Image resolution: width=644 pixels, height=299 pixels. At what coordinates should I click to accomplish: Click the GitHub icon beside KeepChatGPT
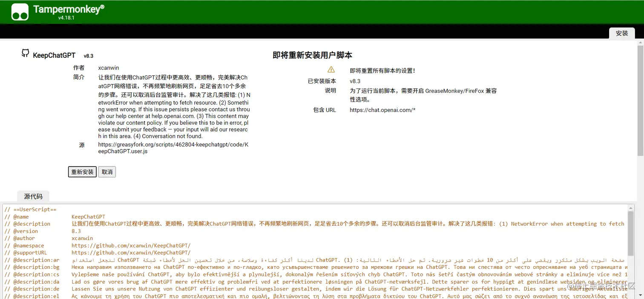coord(26,53)
